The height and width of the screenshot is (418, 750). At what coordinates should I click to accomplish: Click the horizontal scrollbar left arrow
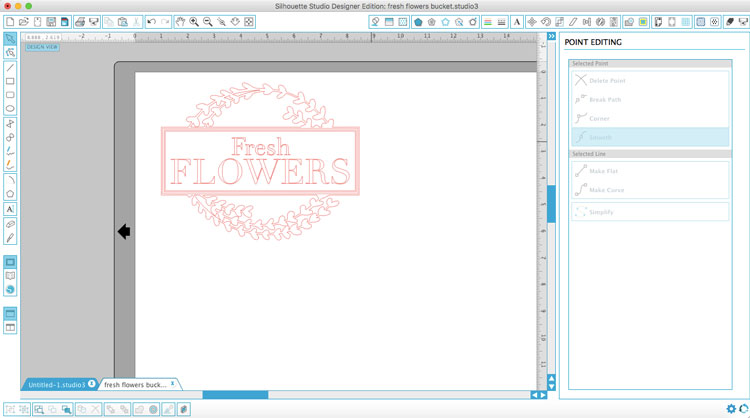coord(535,395)
